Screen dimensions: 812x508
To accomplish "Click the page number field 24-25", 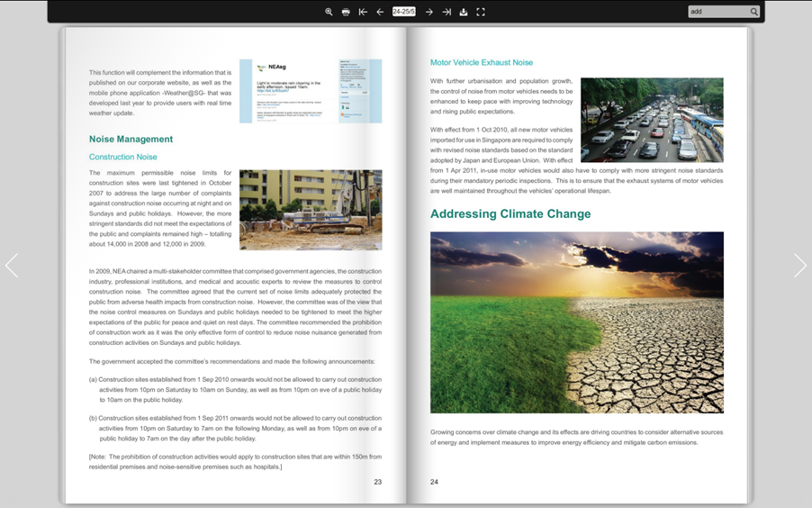I will (x=404, y=12).
